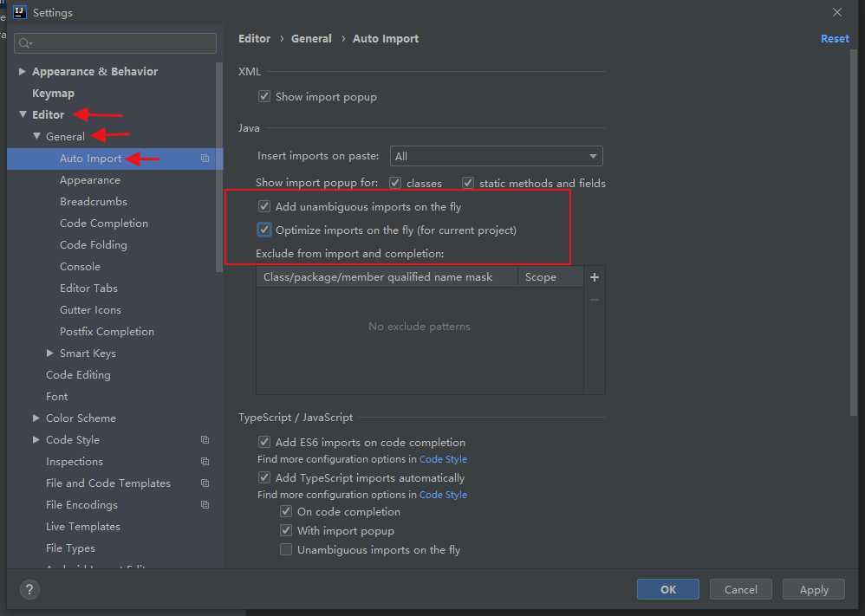Click the icon beside File and Code Templates
Image resolution: width=865 pixels, height=616 pixels.
pos(205,483)
